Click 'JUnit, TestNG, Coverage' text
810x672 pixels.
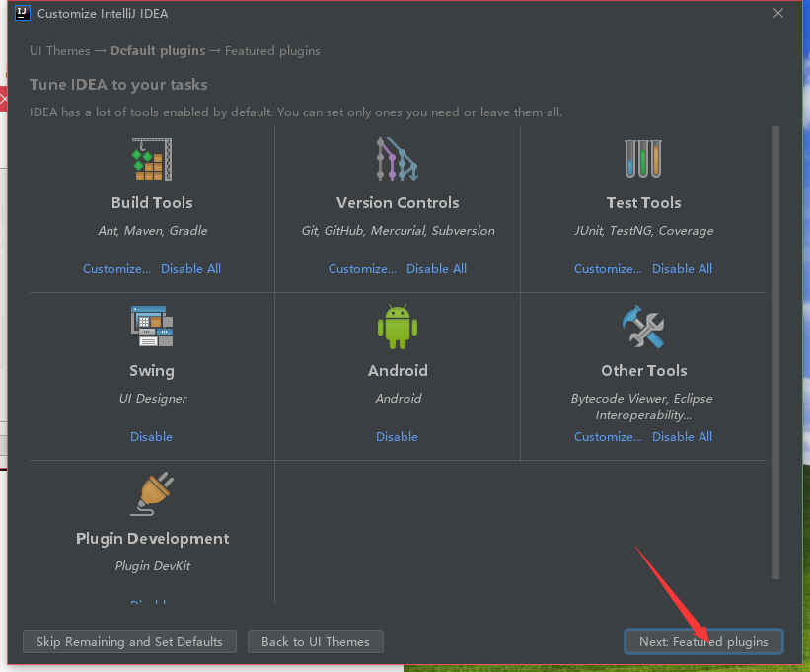tap(643, 231)
